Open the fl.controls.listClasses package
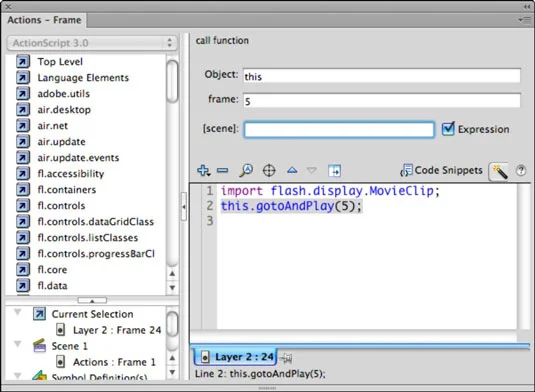This screenshot has height=392, width=535. (88, 238)
